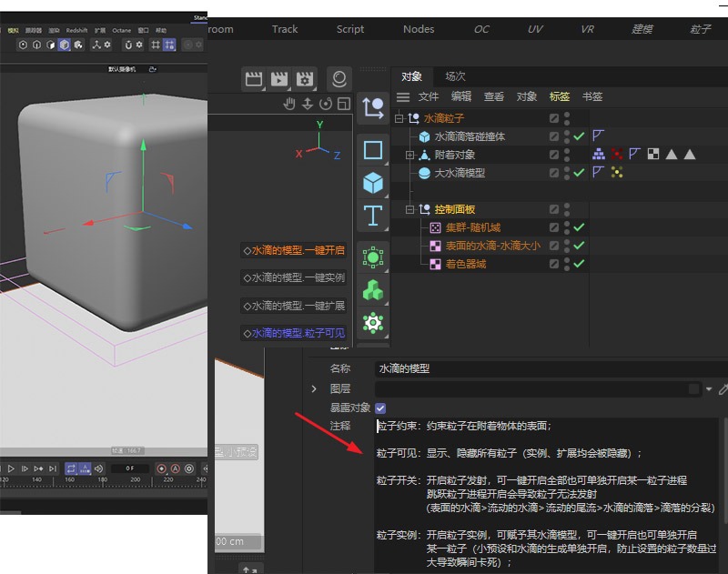Select the cube primitive icon

coord(373,182)
